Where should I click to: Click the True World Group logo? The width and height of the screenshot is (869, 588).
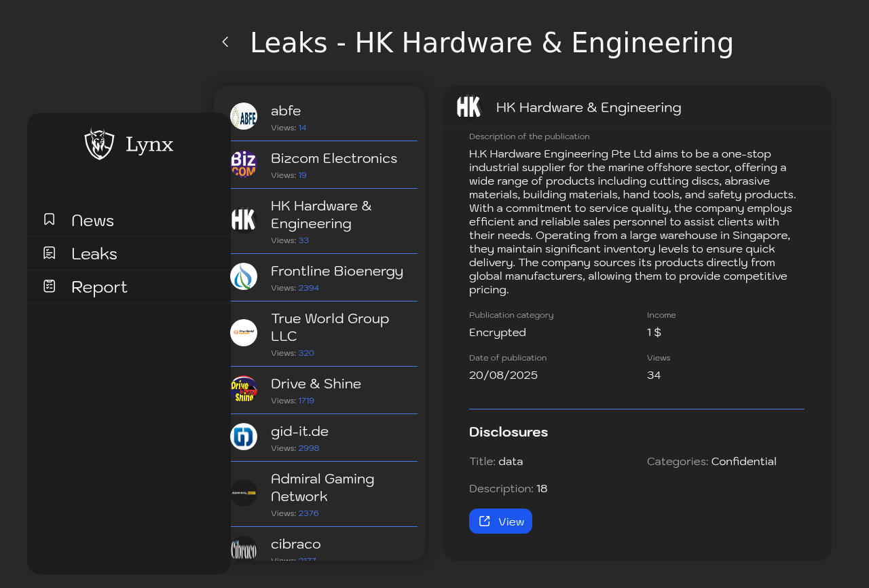click(x=244, y=333)
